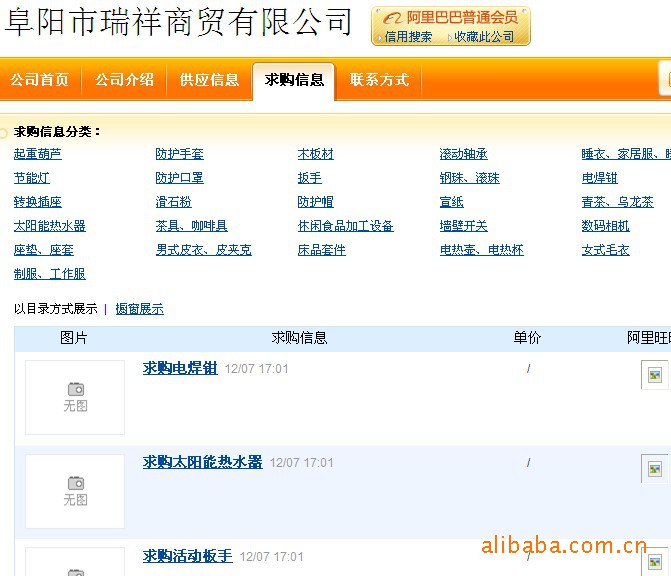Open the 起重葫芦 category
671x576 pixels.
pos(38,154)
